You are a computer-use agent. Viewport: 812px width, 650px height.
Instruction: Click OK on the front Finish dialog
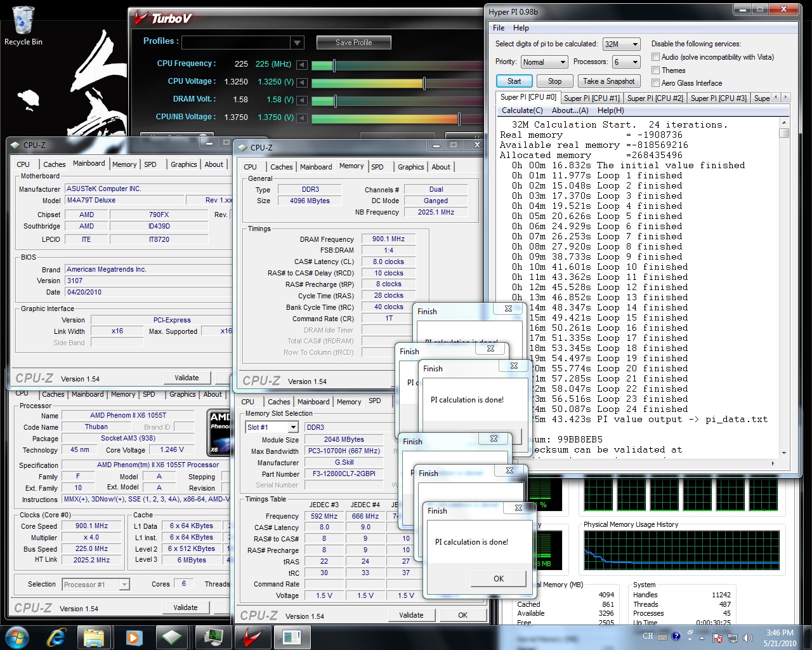[x=499, y=578]
